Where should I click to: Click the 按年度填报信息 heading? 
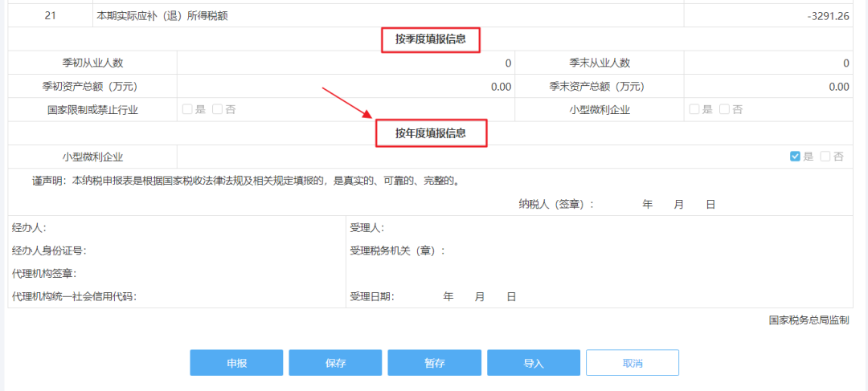coord(430,133)
